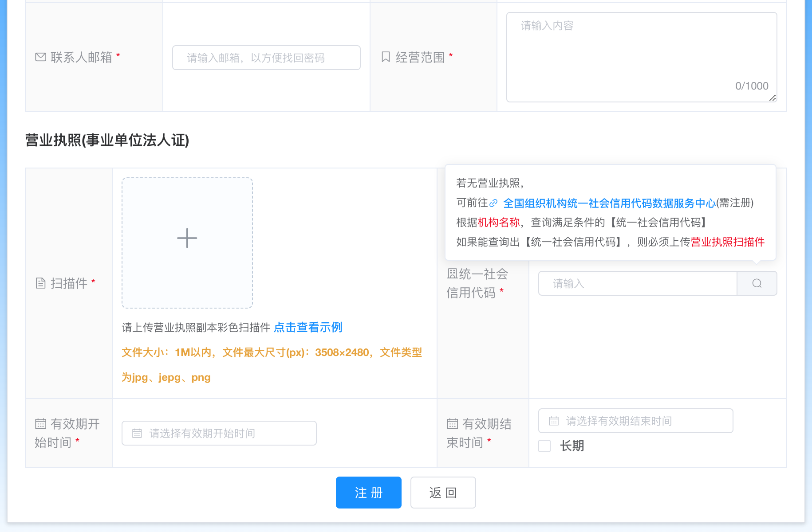This screenshot has width=812, height=532.
Task: Click the 返回 button
Action: (443, 493)
